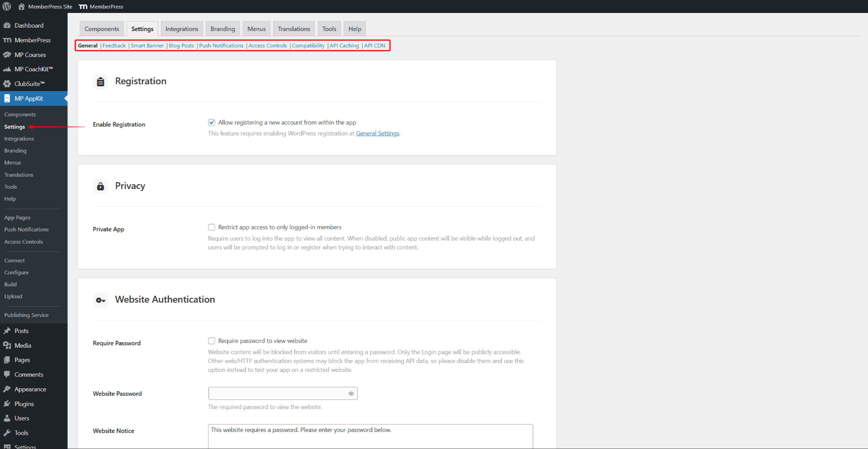Follow the General Settings link
Screen dimensions: 868x449
(378, 133)
